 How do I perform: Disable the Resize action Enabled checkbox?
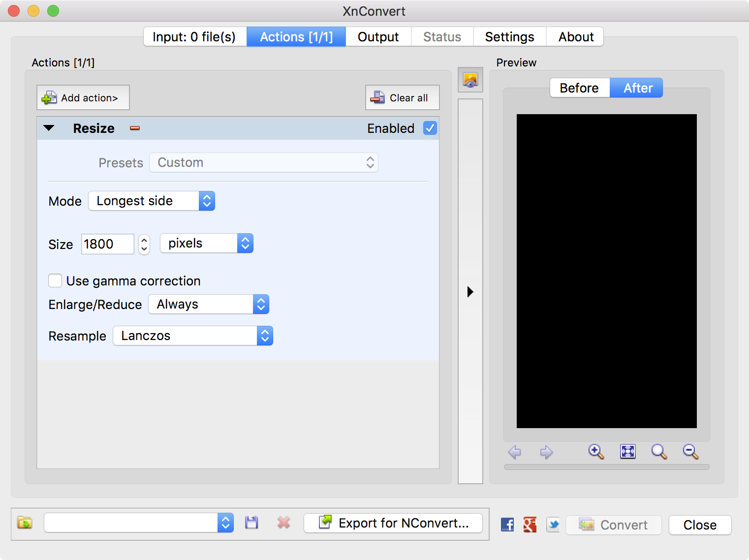(x=430, y=128)
